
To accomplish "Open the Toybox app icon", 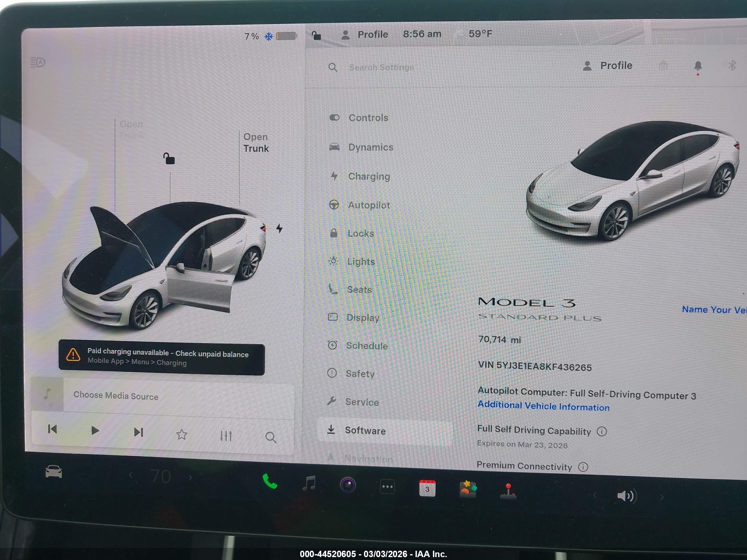I will coord(468,489).
